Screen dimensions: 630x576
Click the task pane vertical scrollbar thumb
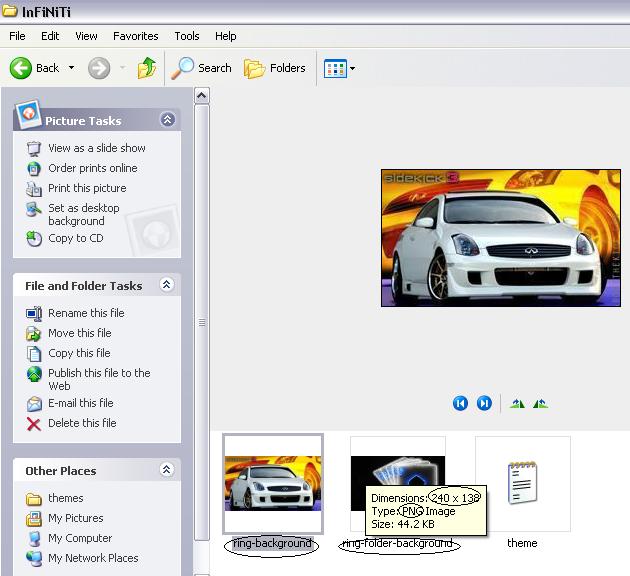(202, 323)
